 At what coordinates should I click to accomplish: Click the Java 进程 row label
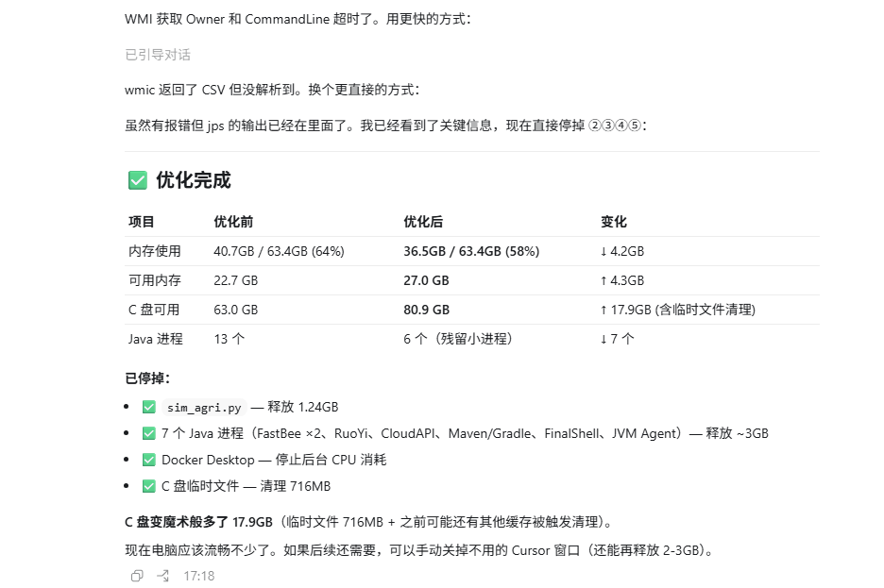pyautogui.click(x=155, y=339)
